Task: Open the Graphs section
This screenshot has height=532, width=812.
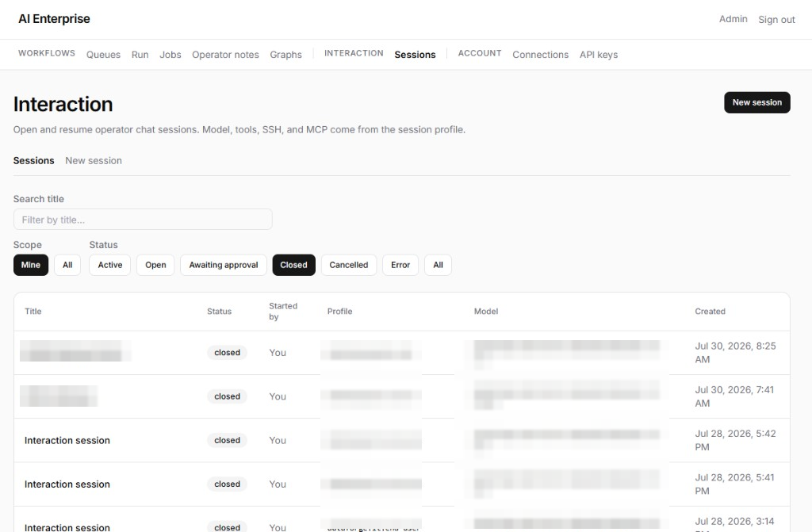Action: click(285, 55)
